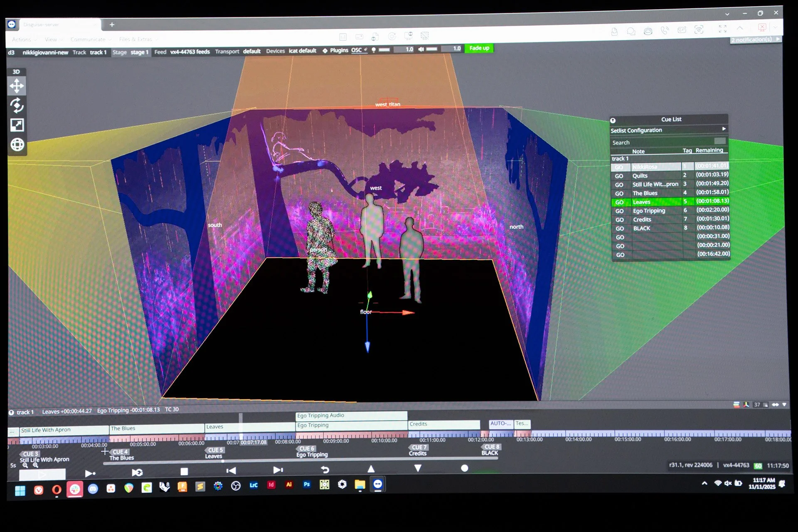Click the round record dot icon
Image resolution: width=798 pixels, height=532 pixels.
(x=465, y=468)
